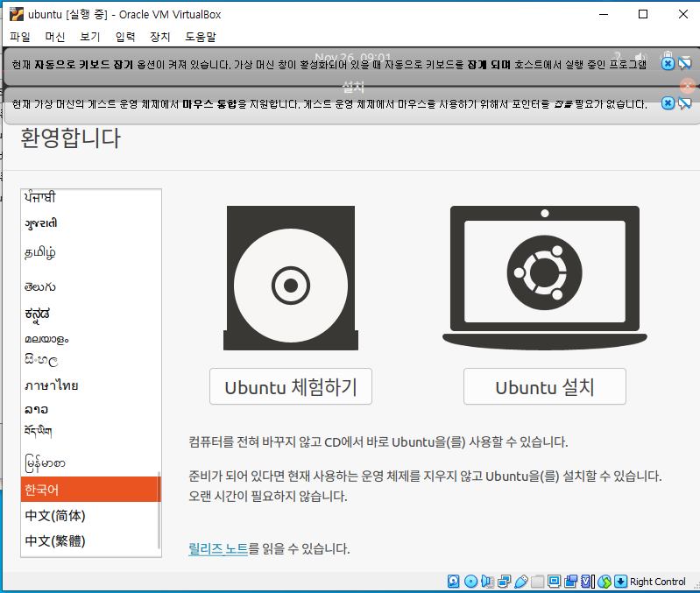Select తెలుగు in the language list

click(x=89, y=286)
